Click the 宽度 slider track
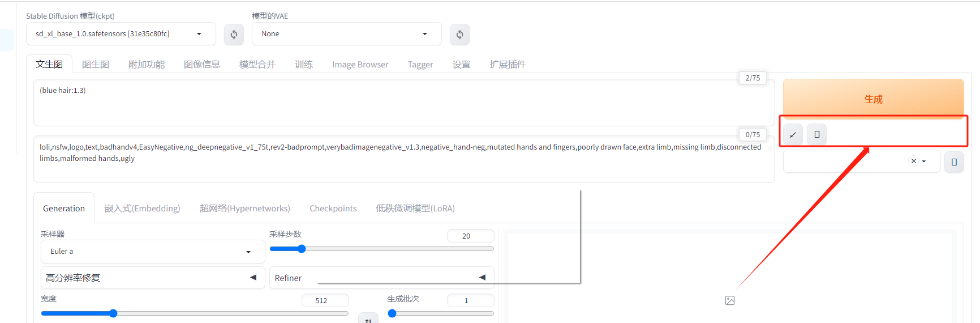The width and height of the screenshot is (980, 323). [195, 313]
